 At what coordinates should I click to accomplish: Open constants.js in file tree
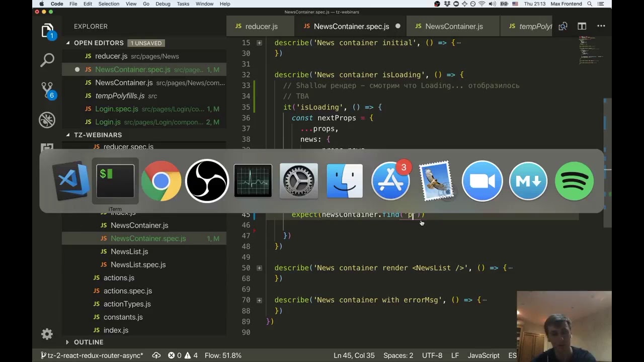(144, 317)
